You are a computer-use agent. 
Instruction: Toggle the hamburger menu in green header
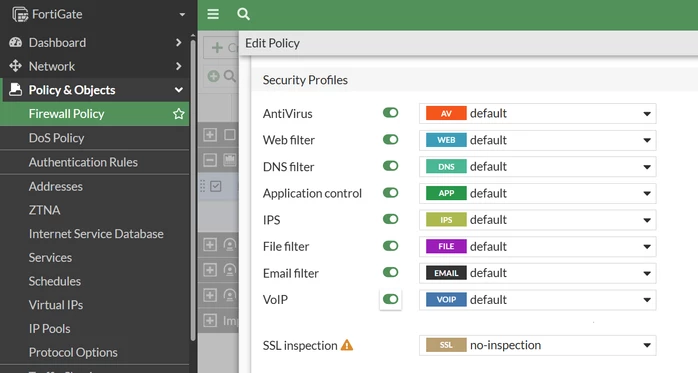[213, 14]
